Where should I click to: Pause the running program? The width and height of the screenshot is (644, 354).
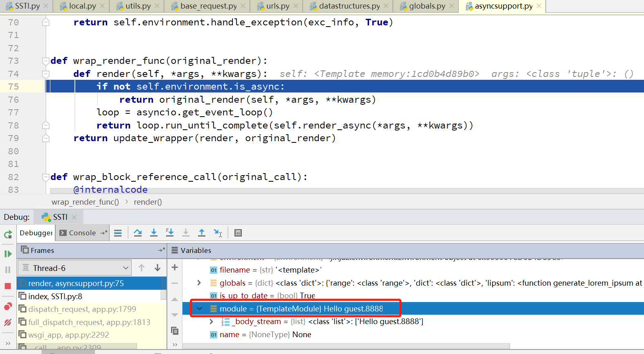tap(8, 270)
